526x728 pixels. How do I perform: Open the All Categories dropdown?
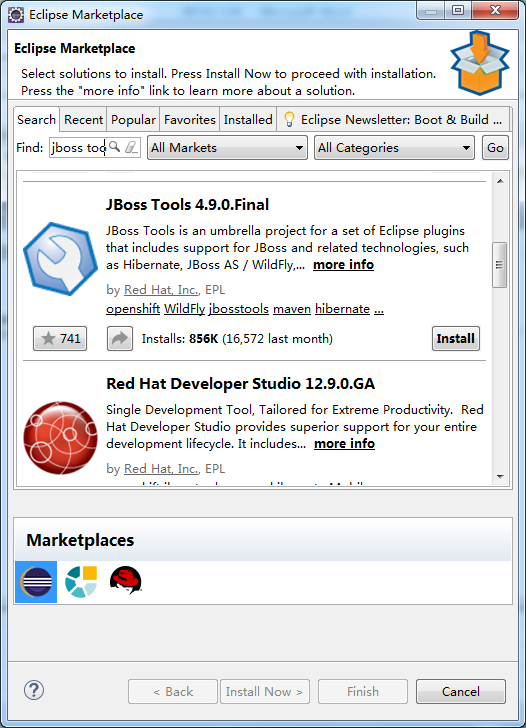tap(394, 148)
